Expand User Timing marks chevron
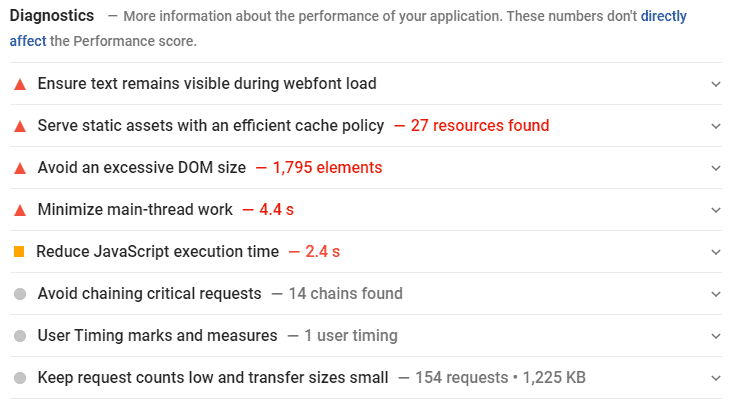Screen dimensions: 738x413 pos(716,336)
